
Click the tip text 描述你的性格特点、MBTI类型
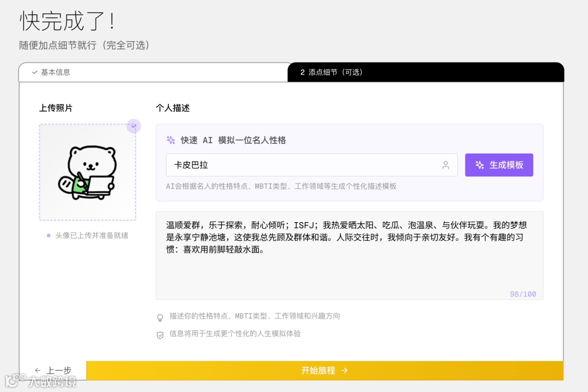(255, 316)
